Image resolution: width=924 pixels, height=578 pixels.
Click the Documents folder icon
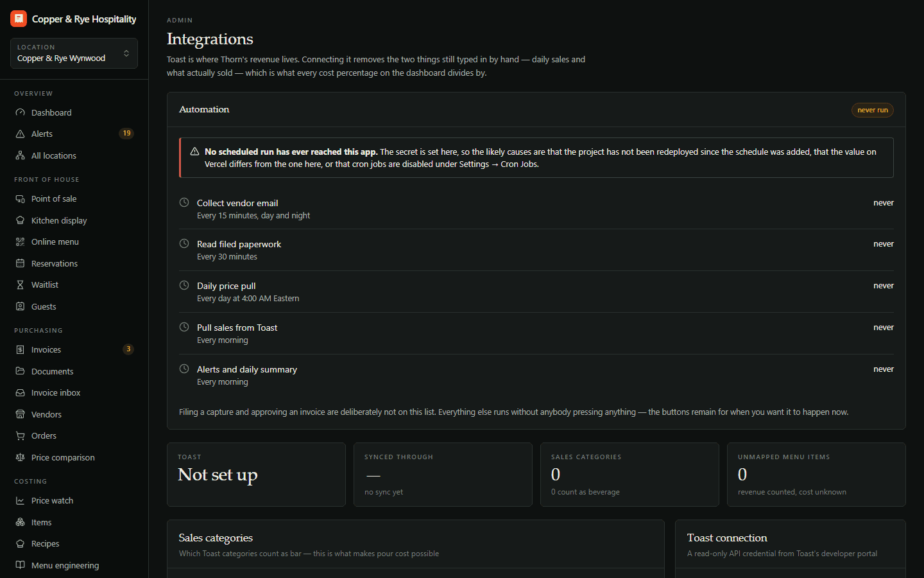[20, 371]
